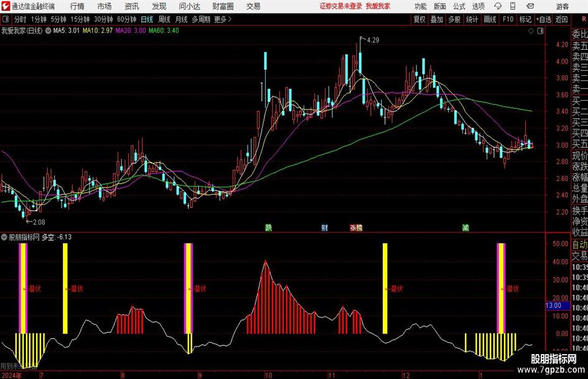Switch to the 30分钟 period tab
The image size is (588, 379).
[x=103, y=19]
